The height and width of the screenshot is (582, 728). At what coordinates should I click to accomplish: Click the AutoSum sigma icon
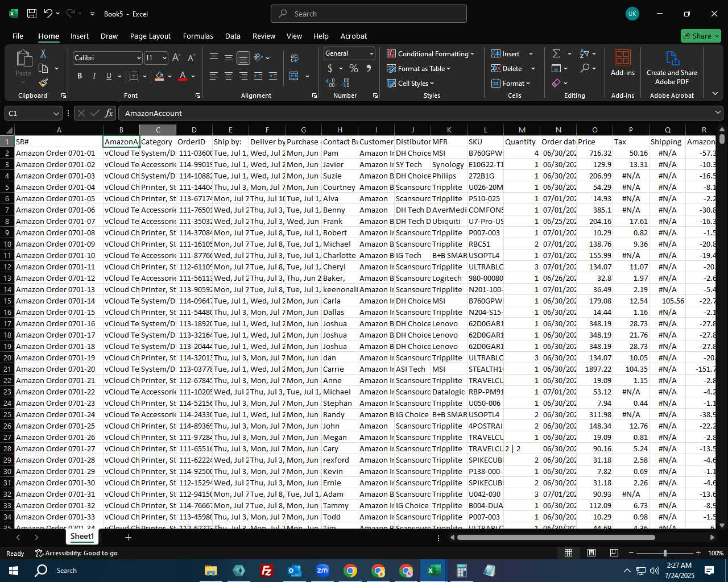pos(556,53)
